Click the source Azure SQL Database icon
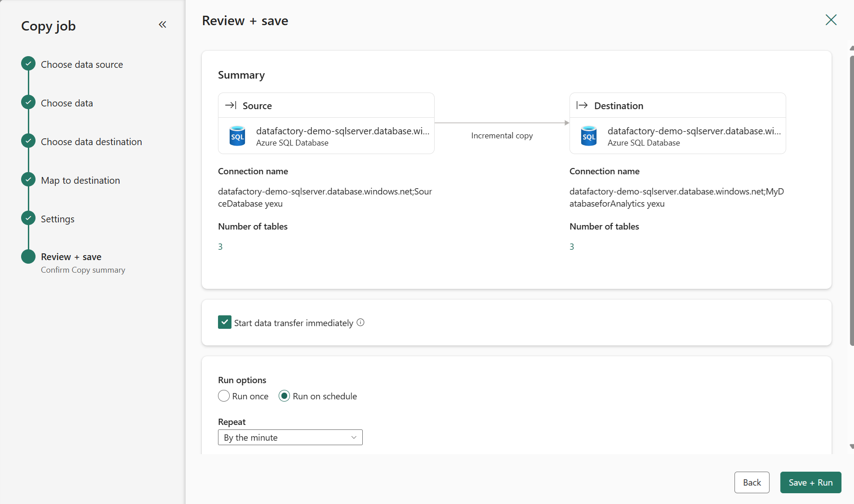This screenshot has width=854, height=504. (237, 136)
